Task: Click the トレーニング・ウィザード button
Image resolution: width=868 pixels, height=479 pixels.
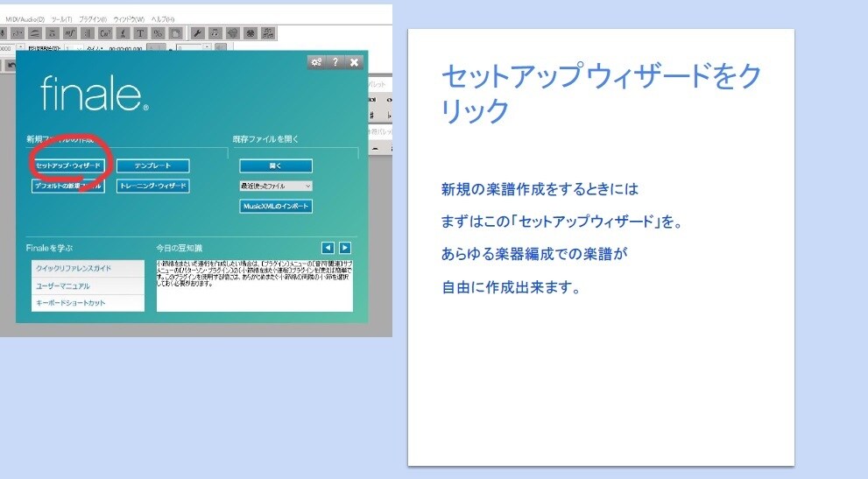Action: [152, 186]
